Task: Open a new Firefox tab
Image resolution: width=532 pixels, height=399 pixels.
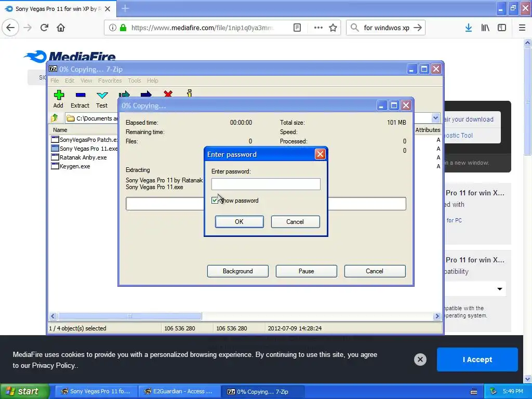Action: pos(125,8)
